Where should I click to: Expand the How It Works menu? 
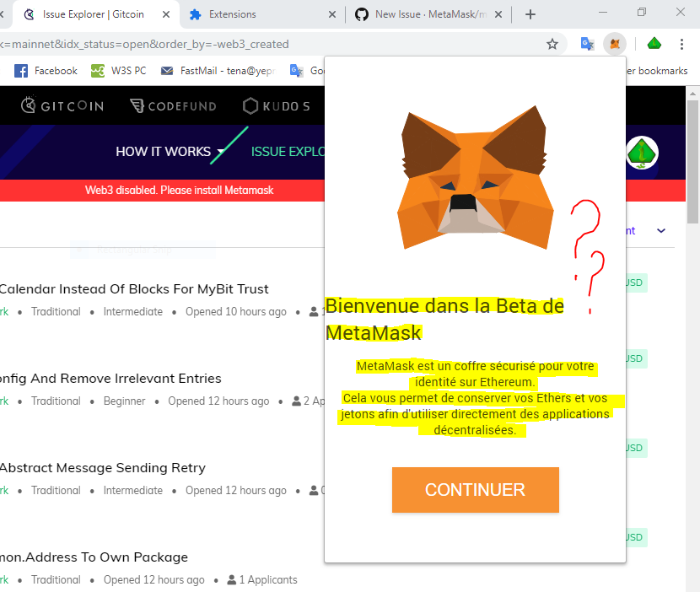coord(170,151)
